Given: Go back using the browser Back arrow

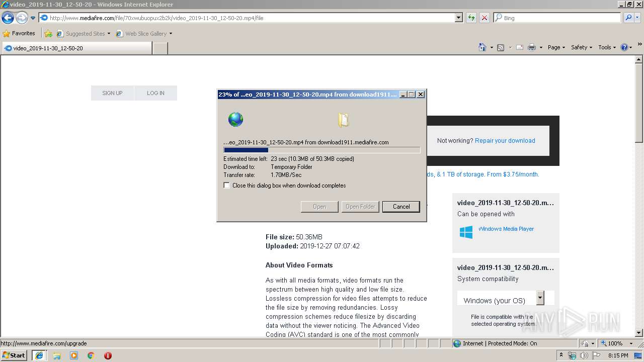Looking at the screenshot, I should (8, 18).
